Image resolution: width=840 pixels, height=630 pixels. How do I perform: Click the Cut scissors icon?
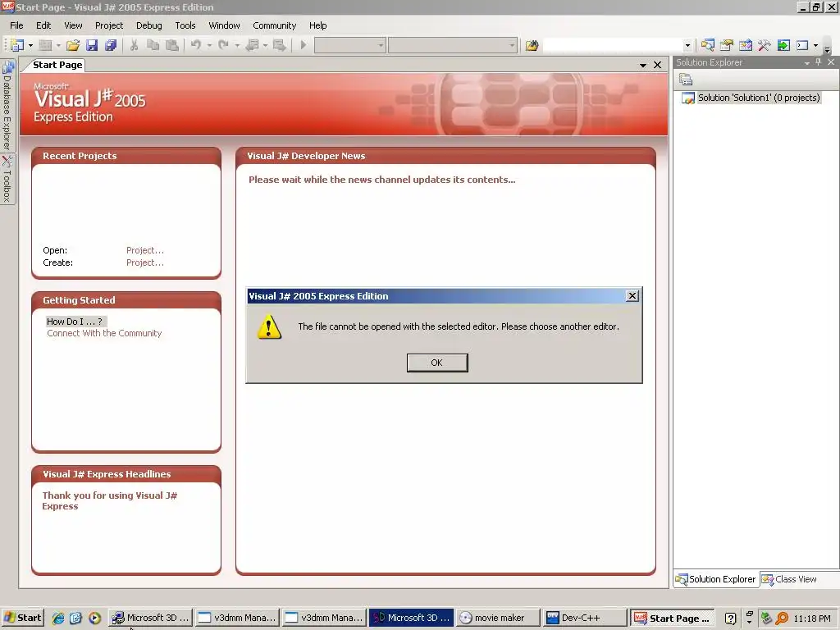pos(134,46)
